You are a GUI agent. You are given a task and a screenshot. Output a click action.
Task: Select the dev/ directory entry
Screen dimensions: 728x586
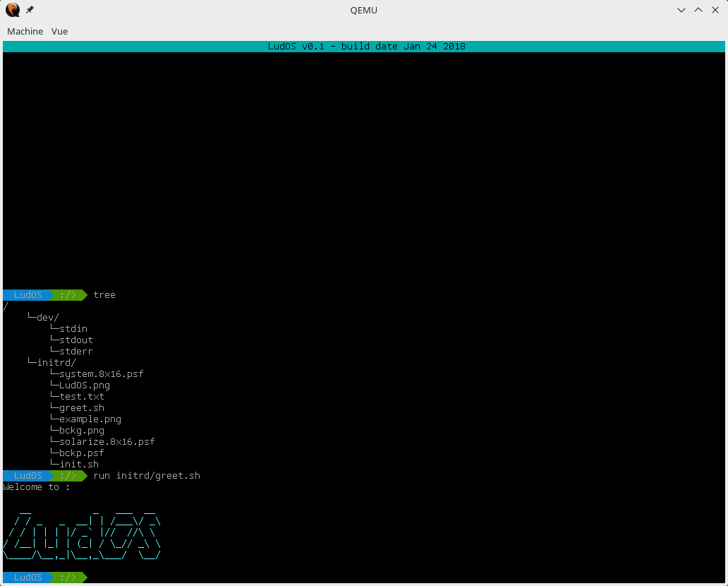click(48, 318)
